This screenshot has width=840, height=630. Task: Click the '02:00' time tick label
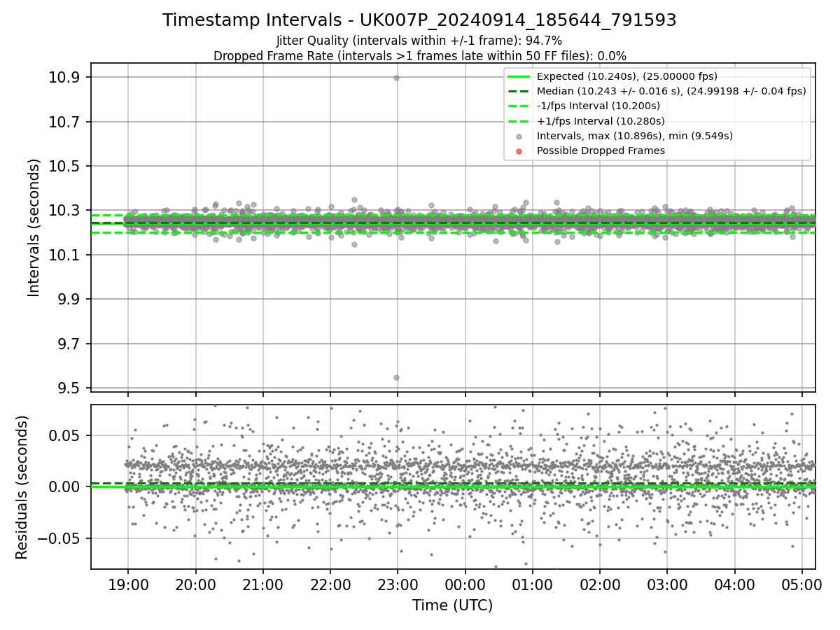coord(599,584)
